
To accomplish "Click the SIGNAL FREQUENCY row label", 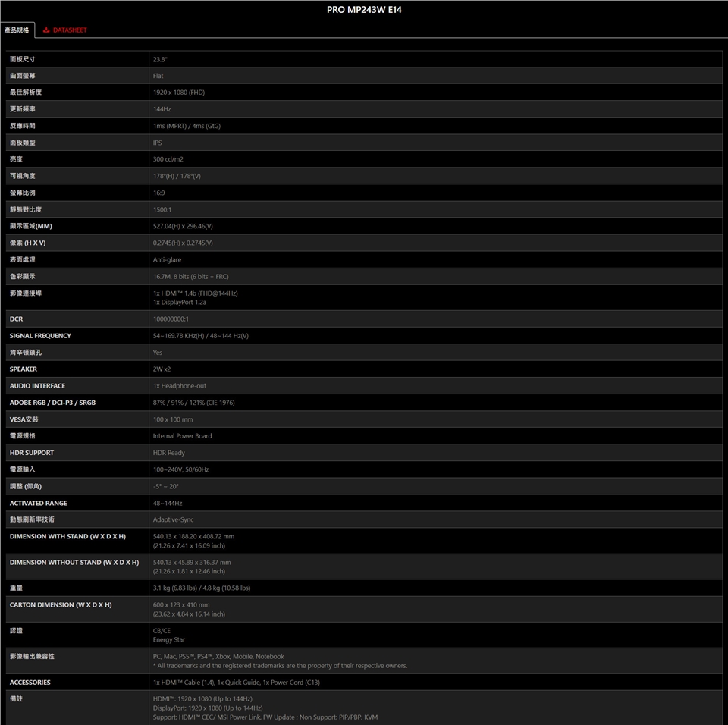I will click(x=40, y=336).
